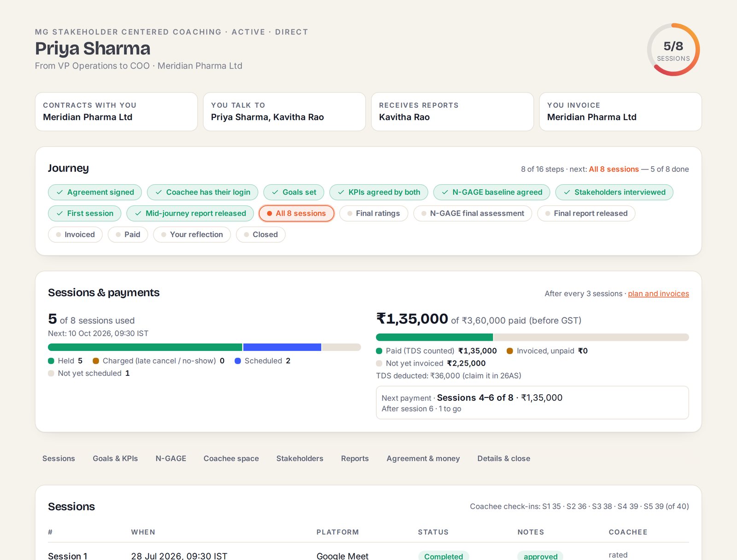
Task: Click the You talk to card
Action: coord(284,111)
